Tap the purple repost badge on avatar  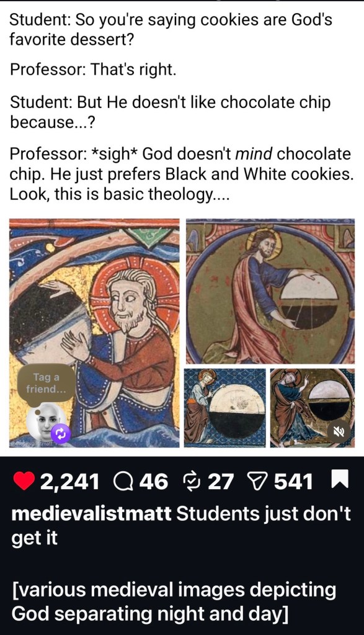tap(61, 435)
